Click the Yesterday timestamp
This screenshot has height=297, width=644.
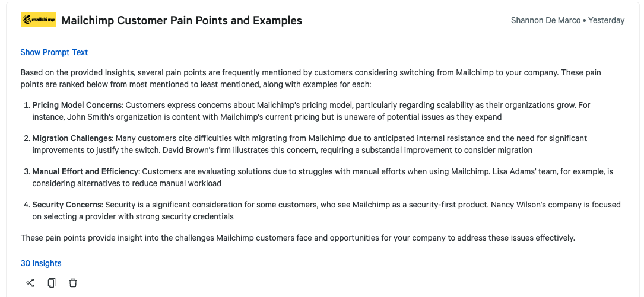607,20
